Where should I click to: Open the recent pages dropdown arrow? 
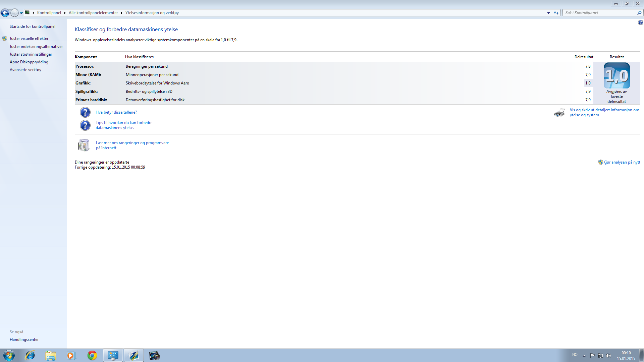click(21, 13)
